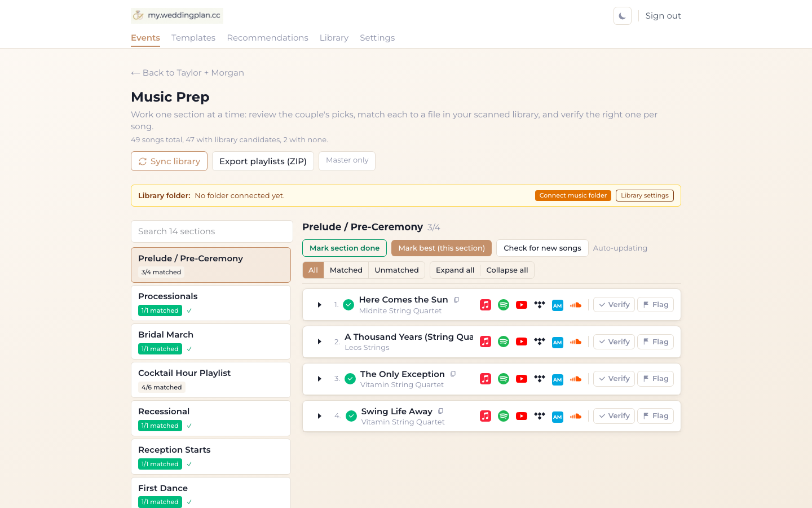This screenshot has width=812, height=508.
Task: Open Apple Music for Swing Life Away
Action: (486, 416)
